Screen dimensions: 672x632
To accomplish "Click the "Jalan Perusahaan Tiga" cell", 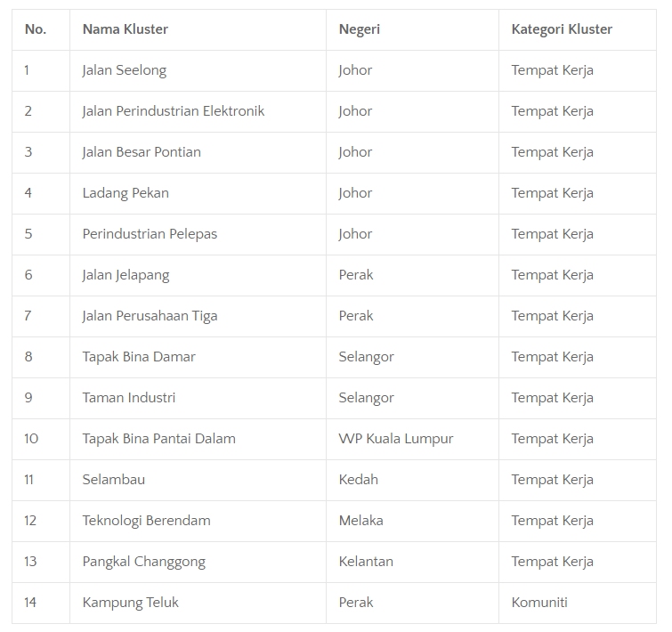I will [x=150, y=316].
